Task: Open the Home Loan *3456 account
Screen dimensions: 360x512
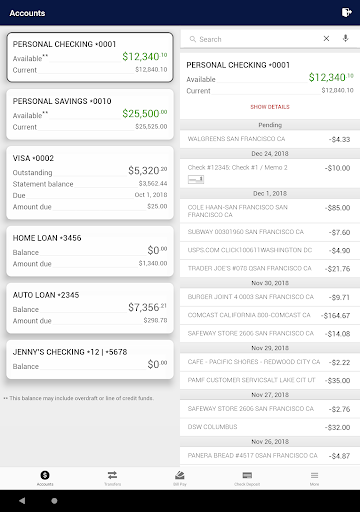Action: tap(90, 251)
